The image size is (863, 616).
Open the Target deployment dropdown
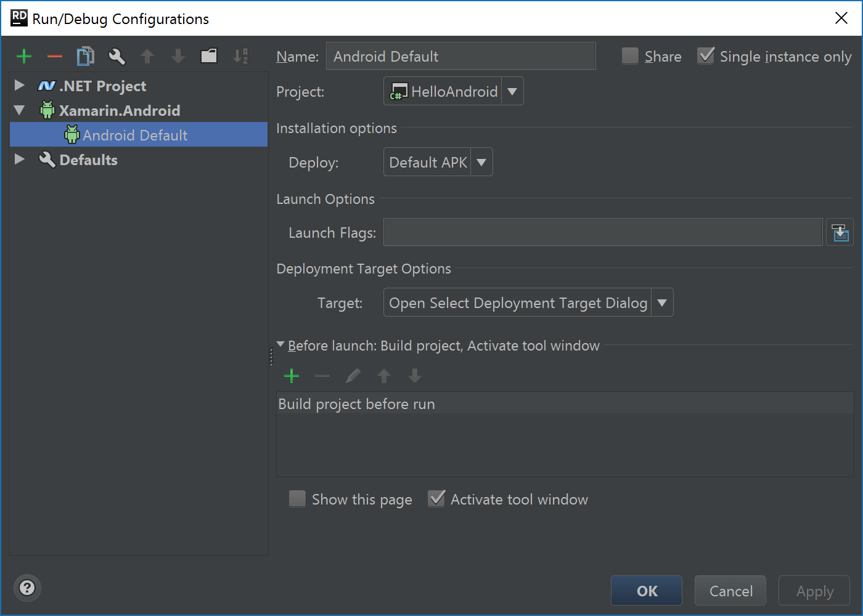click(x=528, y=302)
